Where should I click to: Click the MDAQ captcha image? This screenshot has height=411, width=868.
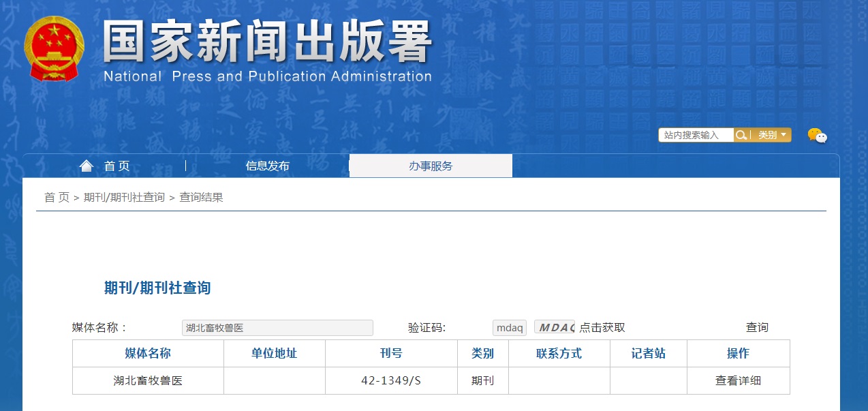tap(555, 327)
